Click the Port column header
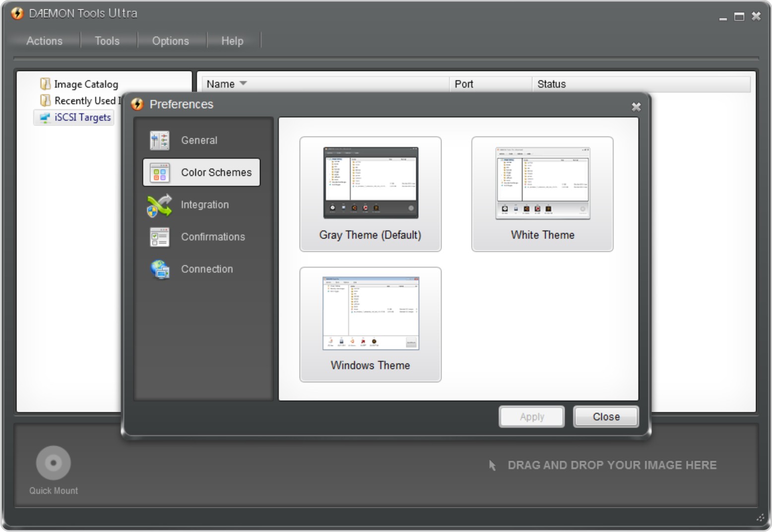Viewport: 772px width, 532px height. (x=491, y=84)
